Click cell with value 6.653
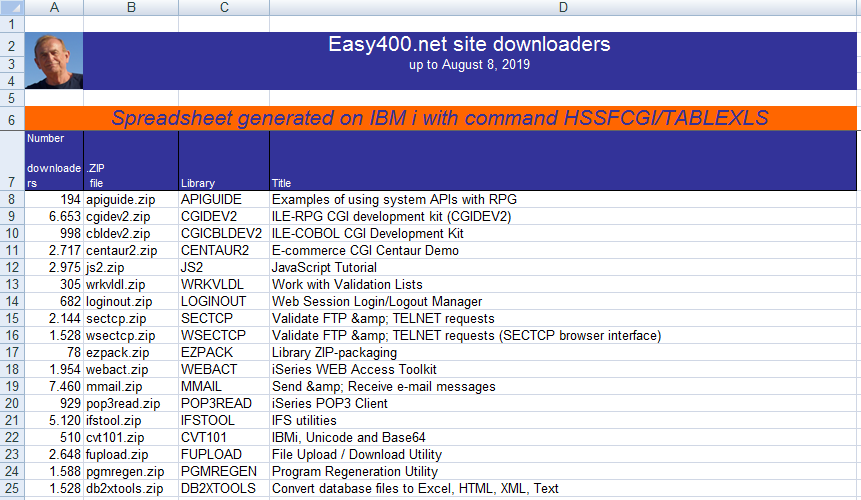 pos(54,216)
